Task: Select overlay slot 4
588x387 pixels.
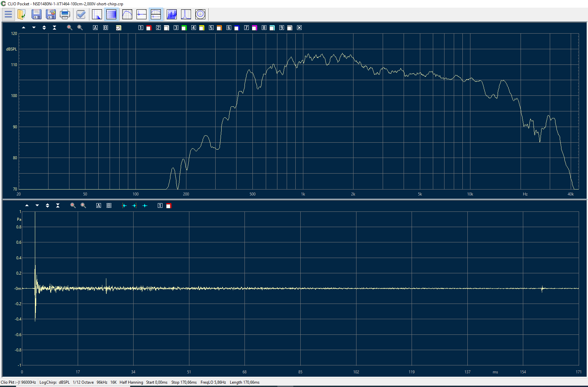Action: pyautogui.click(x=194, y=28)
